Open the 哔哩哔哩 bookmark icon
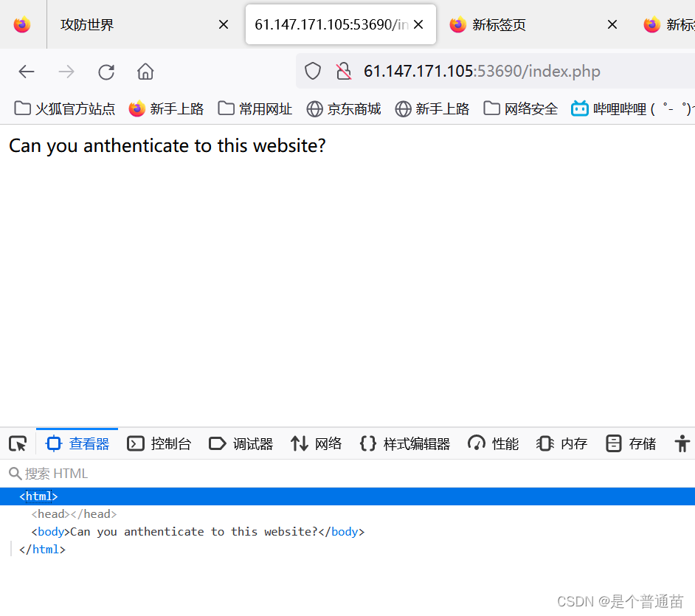The width and height of the screenshot is (695, 616). click(579, 108)
